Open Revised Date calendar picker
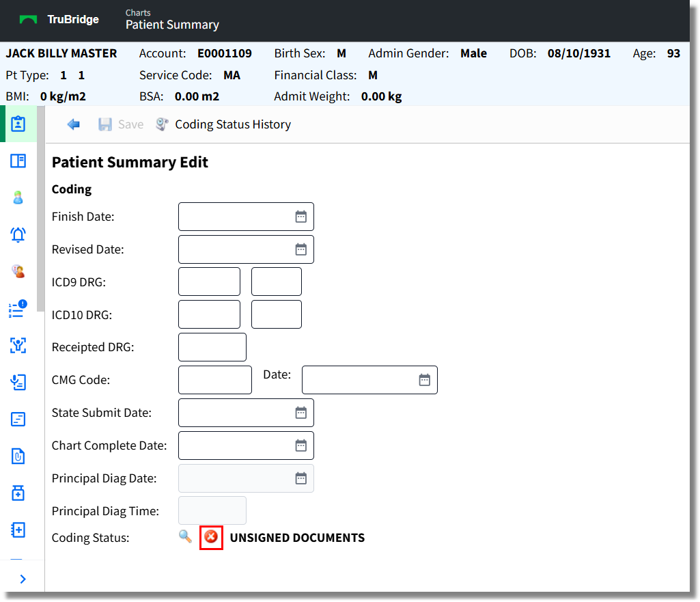700x602 pixels. pos(301,249)
